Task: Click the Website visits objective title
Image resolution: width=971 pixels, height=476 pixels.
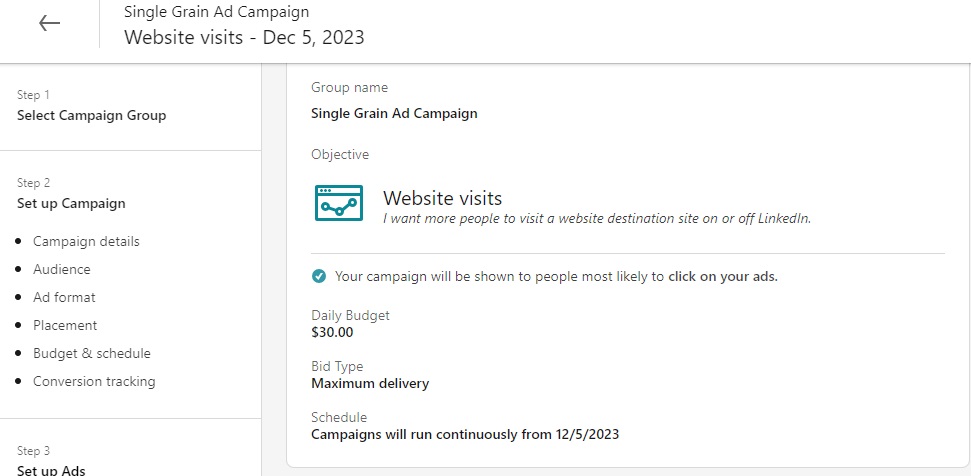Action: coord(442,198)
